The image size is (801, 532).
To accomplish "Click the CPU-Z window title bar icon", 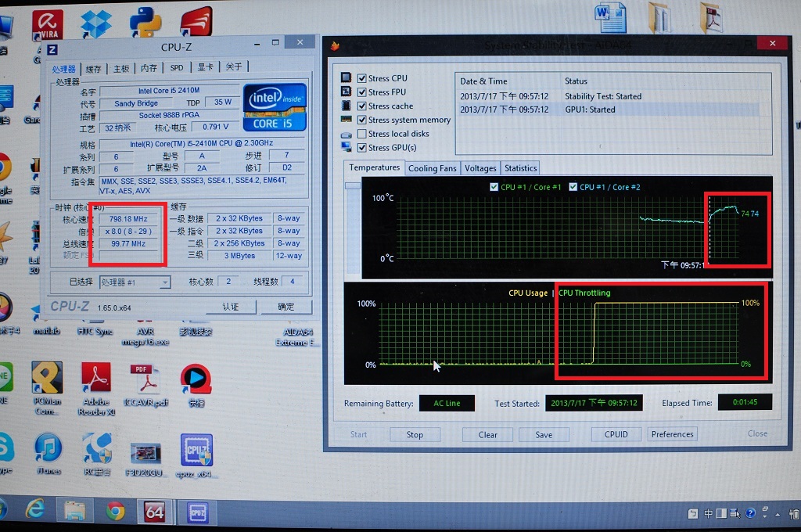I will [x=52, y=49].
